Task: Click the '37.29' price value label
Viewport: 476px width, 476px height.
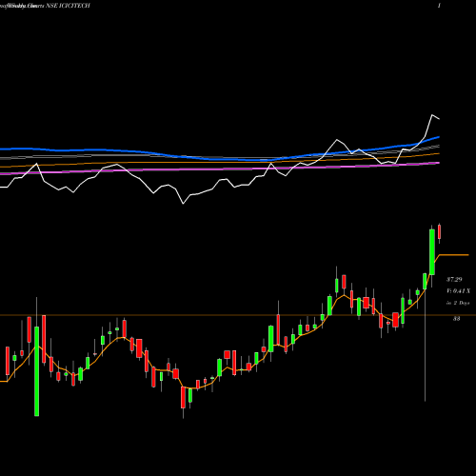Action: [454, 280]
